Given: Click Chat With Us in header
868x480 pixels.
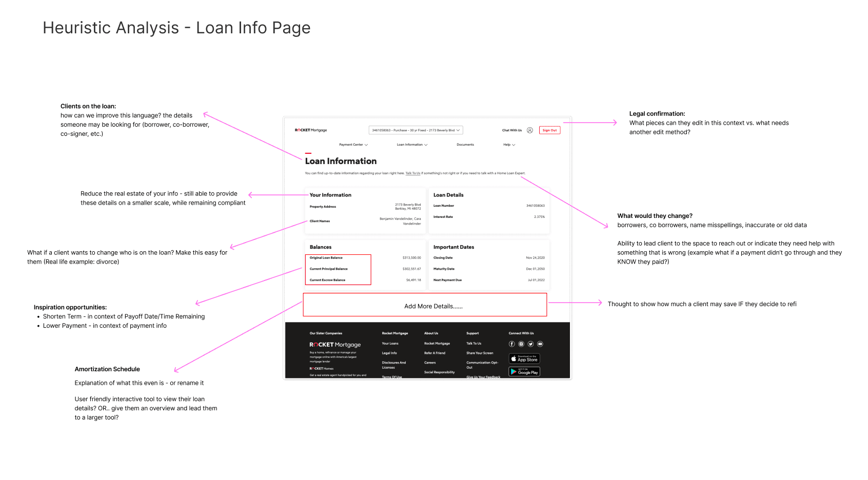Looking at the screenshot, I should pos(512,130).
